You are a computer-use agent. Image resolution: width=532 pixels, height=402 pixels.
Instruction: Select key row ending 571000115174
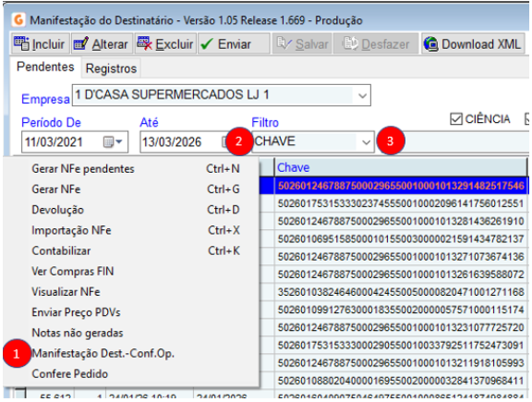pos(401,310)
